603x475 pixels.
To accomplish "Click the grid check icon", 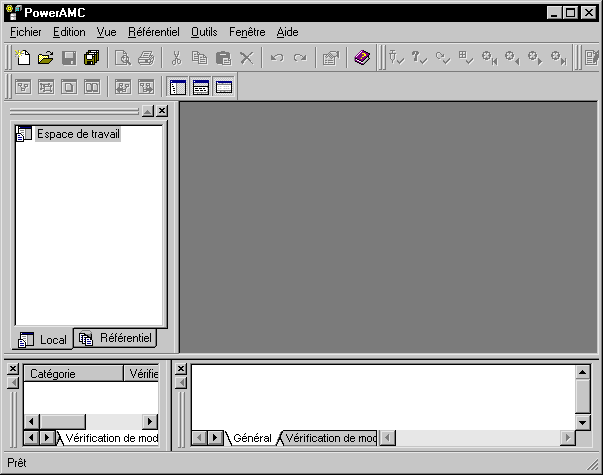I will (x=465, y=58).
